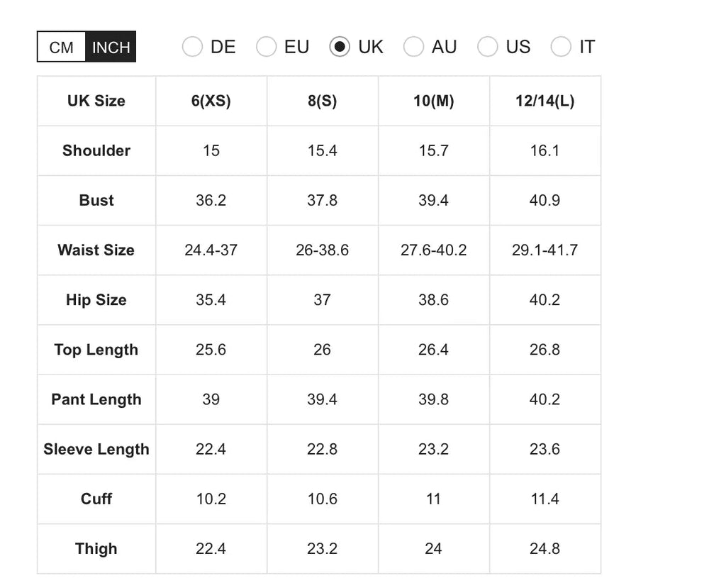
Task: Keep INCH units active
Action: pyautogui.click(x=110, y=47)
